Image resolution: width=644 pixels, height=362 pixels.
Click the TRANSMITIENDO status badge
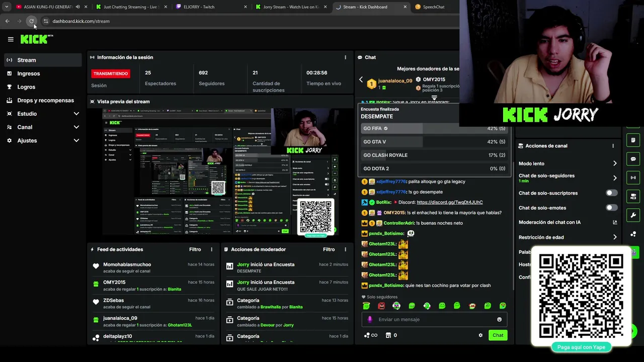click(x=111, y=73)
